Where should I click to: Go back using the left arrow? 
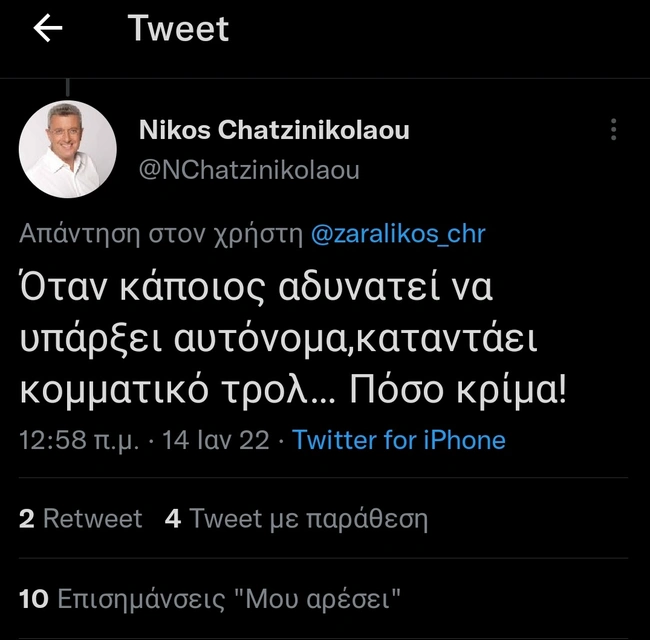(x=48, y=29)
